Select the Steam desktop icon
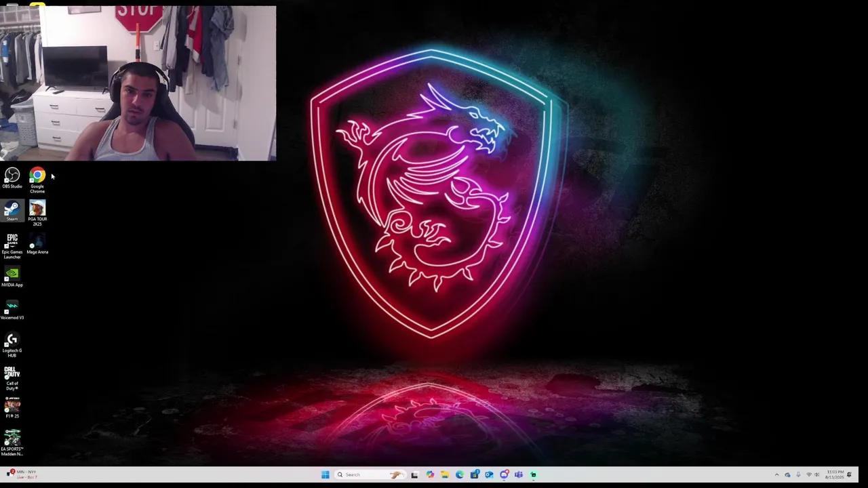This screenshot has width=868, height=488. 12,211
